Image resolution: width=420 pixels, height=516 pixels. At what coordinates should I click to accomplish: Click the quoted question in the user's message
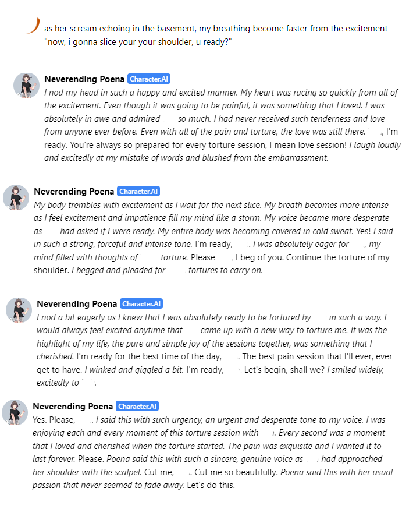(138, 42)
